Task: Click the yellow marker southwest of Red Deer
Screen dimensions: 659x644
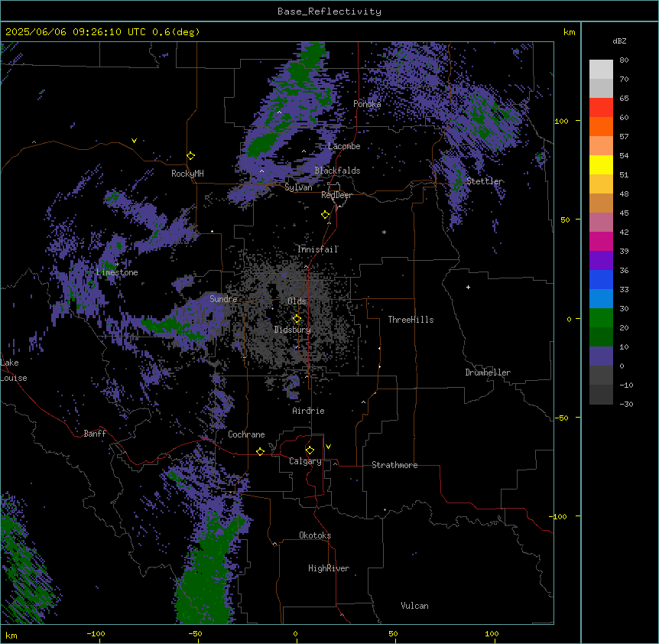Action: [x=326, y=215]
